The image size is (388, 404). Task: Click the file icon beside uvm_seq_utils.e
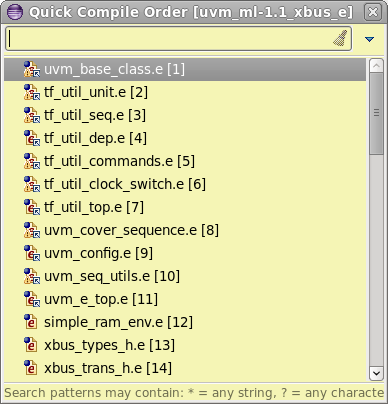(x=32, y=276)
